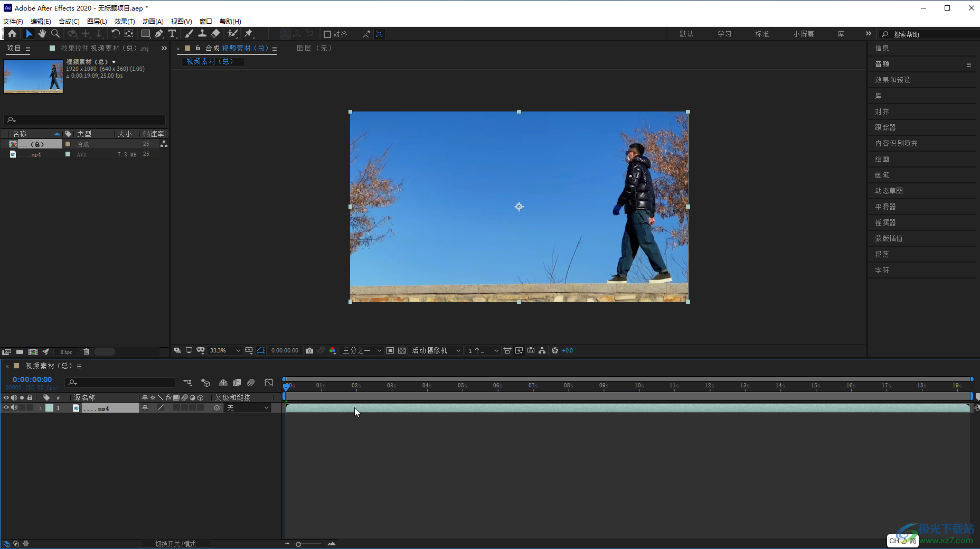Expand the mp4 layer properties chevron
The height and width of the screenshot is (549, 980).
tap(40, 408)
